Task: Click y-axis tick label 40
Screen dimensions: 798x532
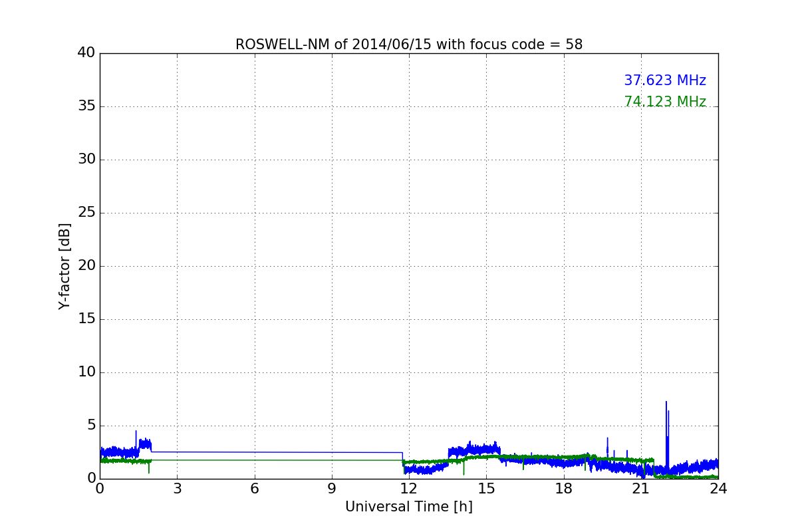Action: coord(86,53)
